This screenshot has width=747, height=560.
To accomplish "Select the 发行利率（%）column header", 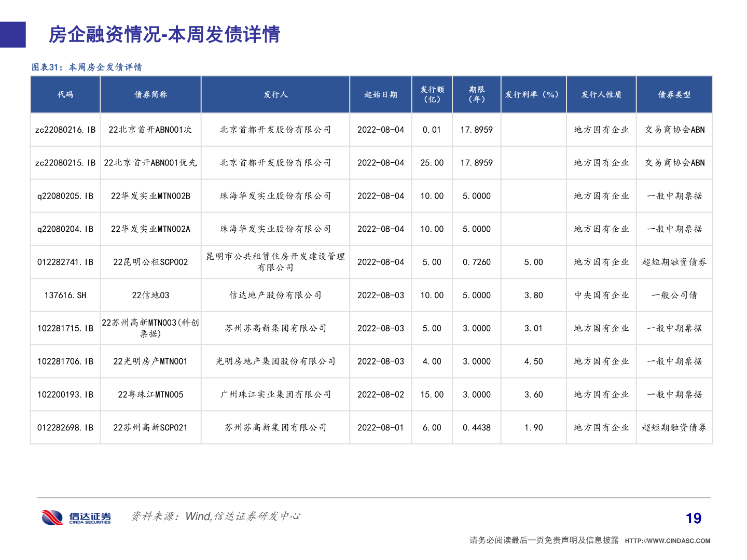I will 533,94.
